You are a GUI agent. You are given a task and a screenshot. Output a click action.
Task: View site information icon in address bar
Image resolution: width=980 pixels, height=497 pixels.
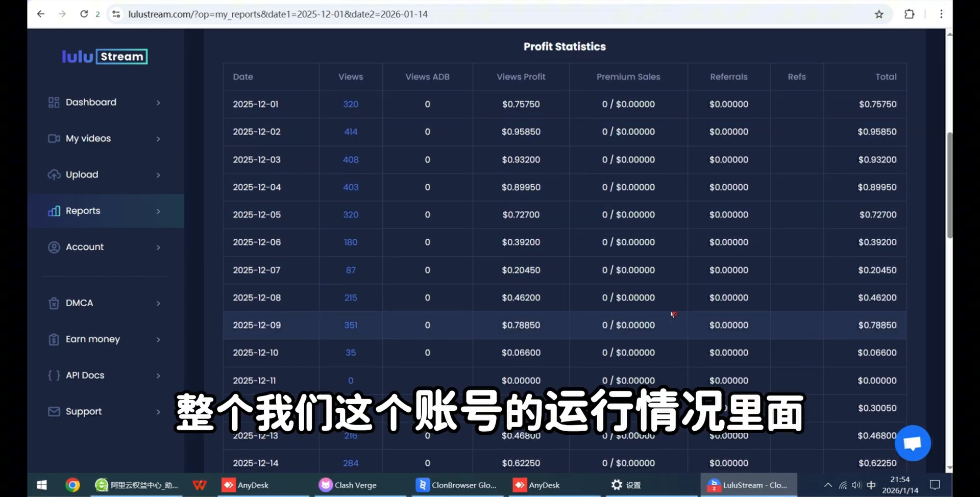pyautogui.click(x=116, y=14)
